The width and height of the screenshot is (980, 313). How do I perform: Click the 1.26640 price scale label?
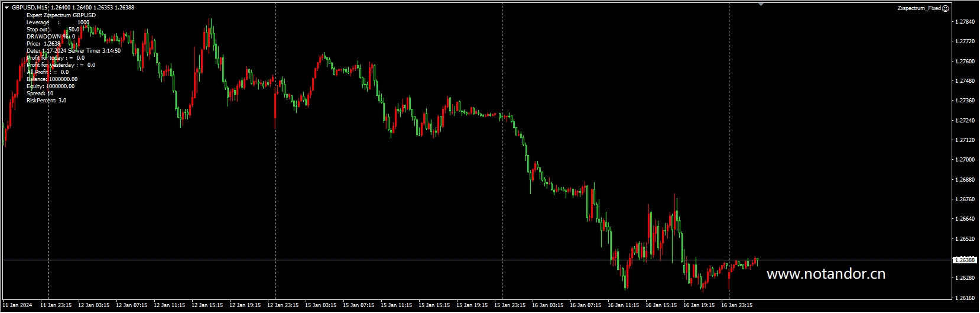pos(965,219)
